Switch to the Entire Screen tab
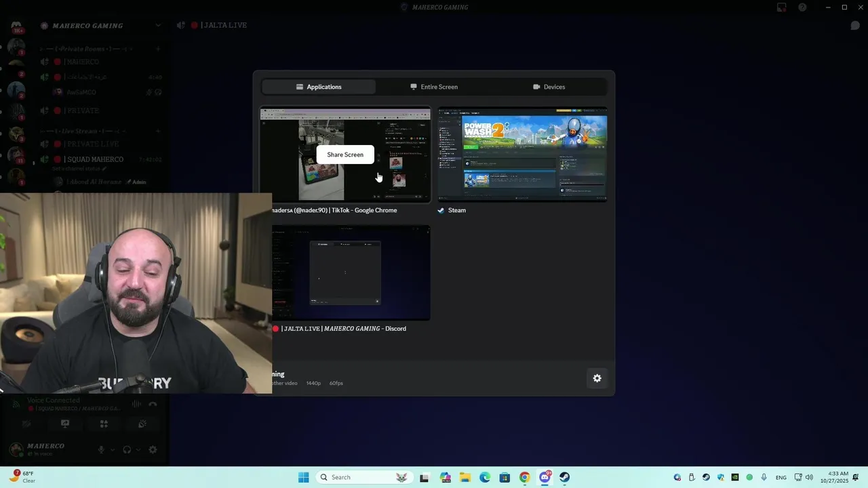This screenshot has width=868, height=488. tap(434, 87)
